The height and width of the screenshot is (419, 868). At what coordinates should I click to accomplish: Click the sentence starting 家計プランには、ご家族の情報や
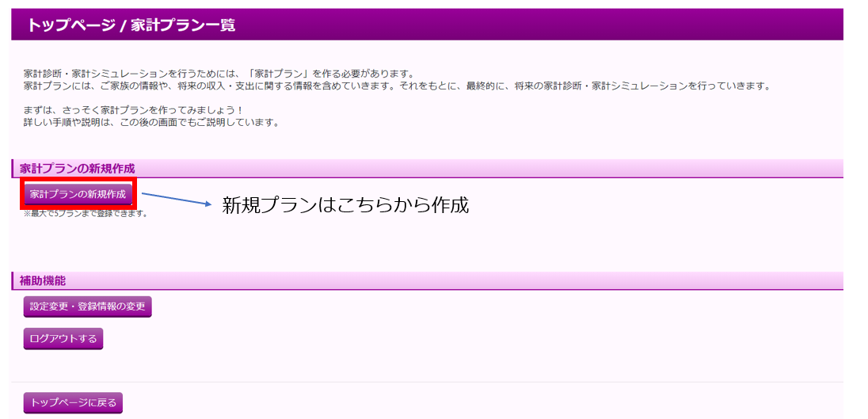click(397, 86)
